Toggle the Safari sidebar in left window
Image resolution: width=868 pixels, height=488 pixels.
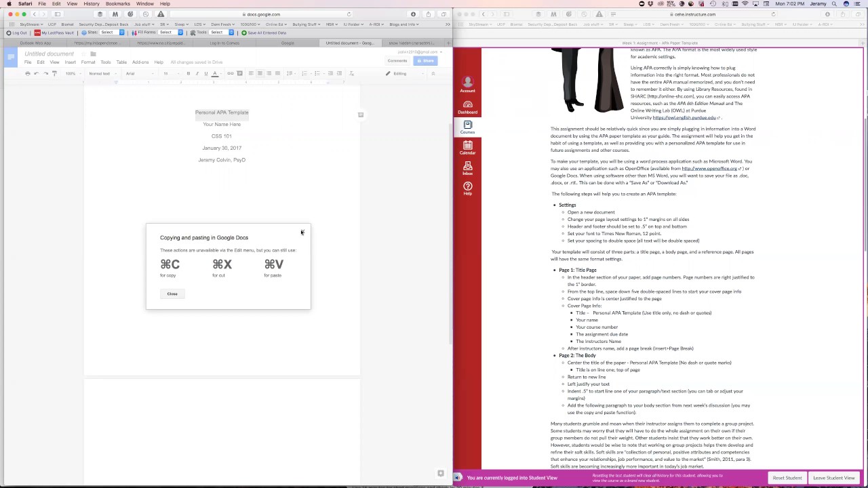pos(58,14)
